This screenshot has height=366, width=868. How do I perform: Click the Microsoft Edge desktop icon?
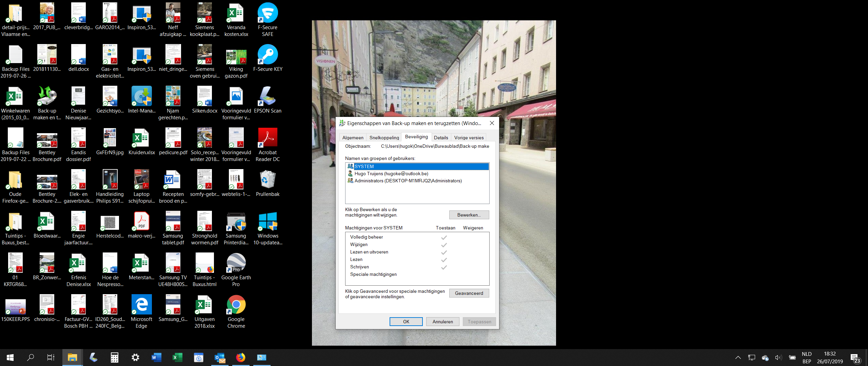coord(141,305)
